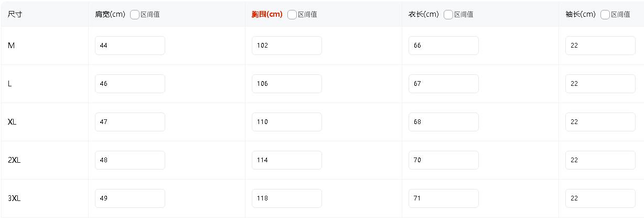Click the M row 袖长 input field
Image resolution: width=644 pixels, height=224 pixels.
coord(600,46)
